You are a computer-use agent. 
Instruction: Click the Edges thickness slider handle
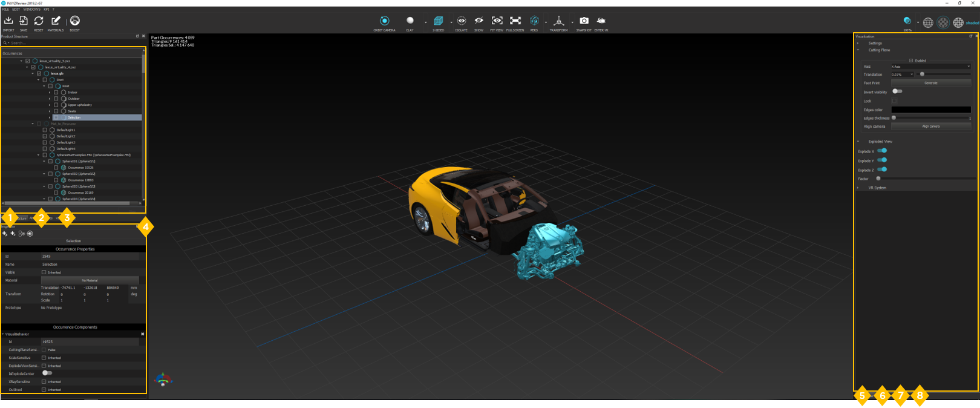coord(894,118)
